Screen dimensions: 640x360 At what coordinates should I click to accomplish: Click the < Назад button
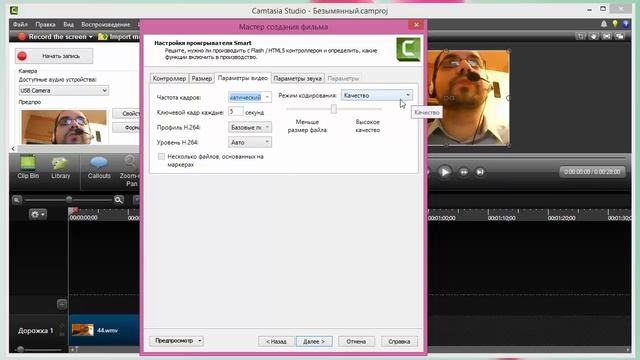[276, 341]
